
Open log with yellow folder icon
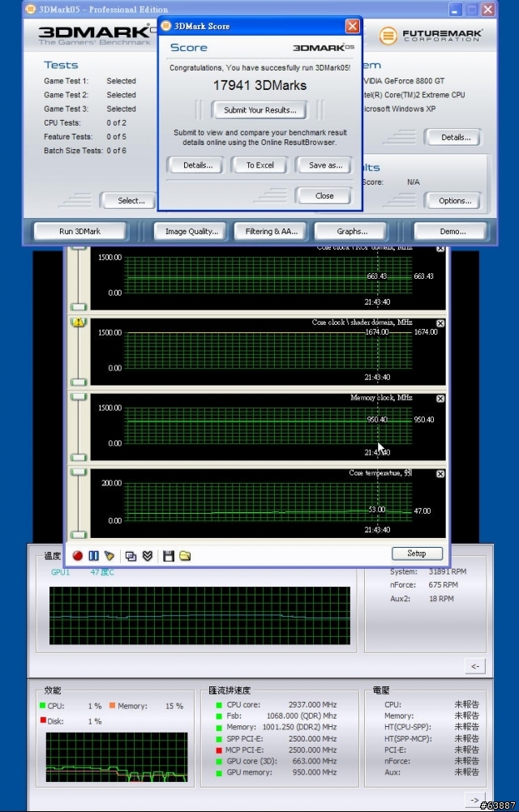tap(185, 556)
